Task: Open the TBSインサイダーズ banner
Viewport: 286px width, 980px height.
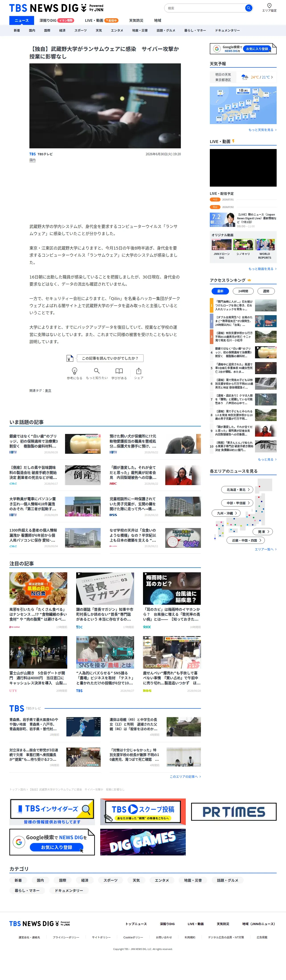Action: pos(52,812)
